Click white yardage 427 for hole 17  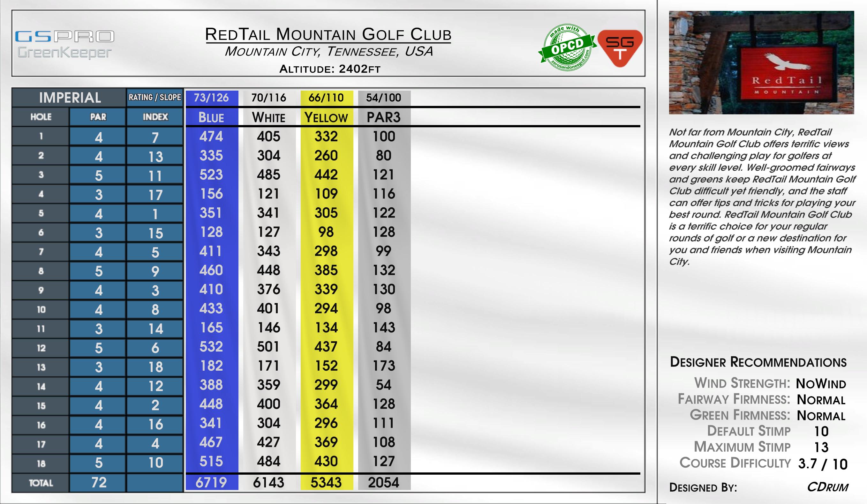pyautogui.click(x=269, y=442)
